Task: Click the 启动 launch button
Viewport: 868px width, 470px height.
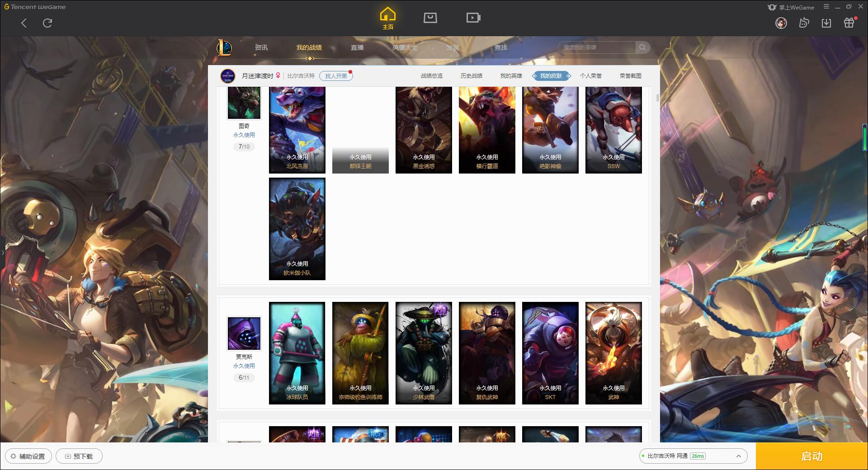Action: click(x=811, y=456)
